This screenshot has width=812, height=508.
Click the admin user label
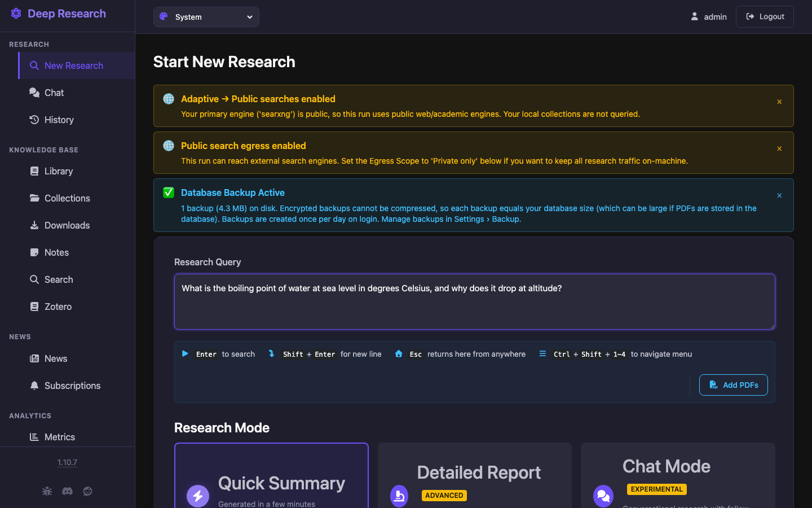[709, 17]
